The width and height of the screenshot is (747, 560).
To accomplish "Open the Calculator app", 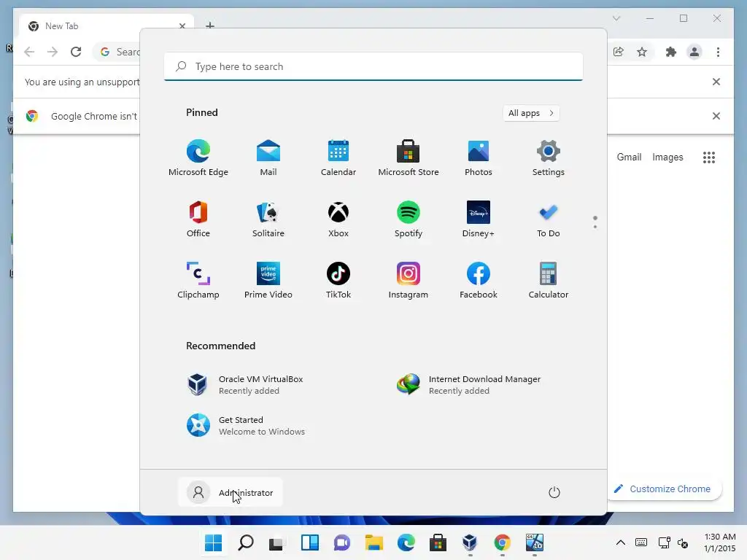I will coord(549,281).
